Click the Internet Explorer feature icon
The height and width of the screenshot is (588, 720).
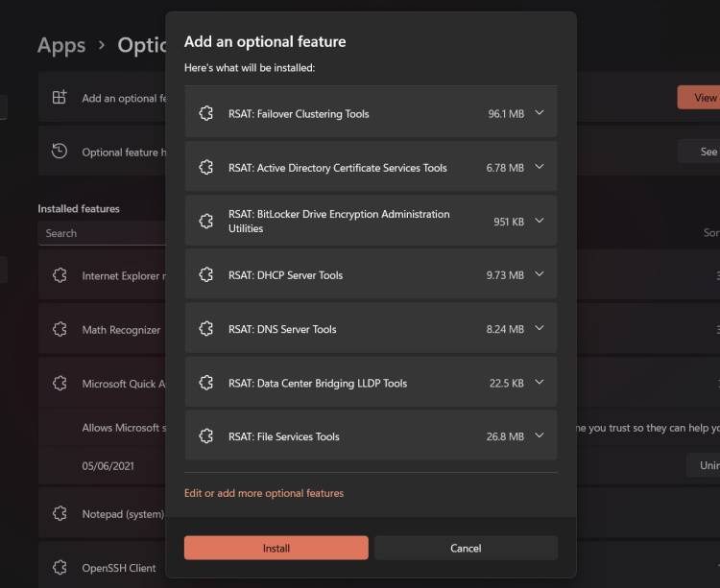60,275
